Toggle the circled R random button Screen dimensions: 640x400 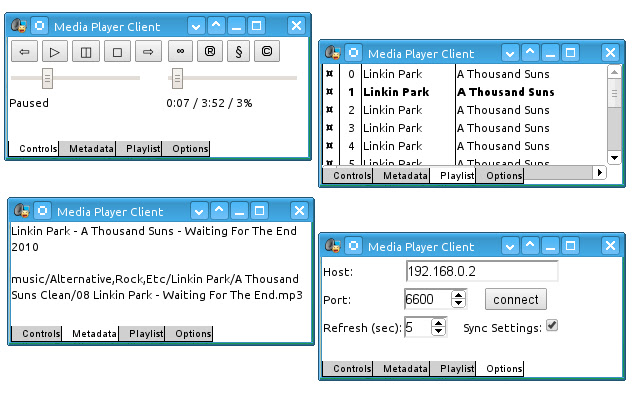pyautogui.click(x=210, y=51)
